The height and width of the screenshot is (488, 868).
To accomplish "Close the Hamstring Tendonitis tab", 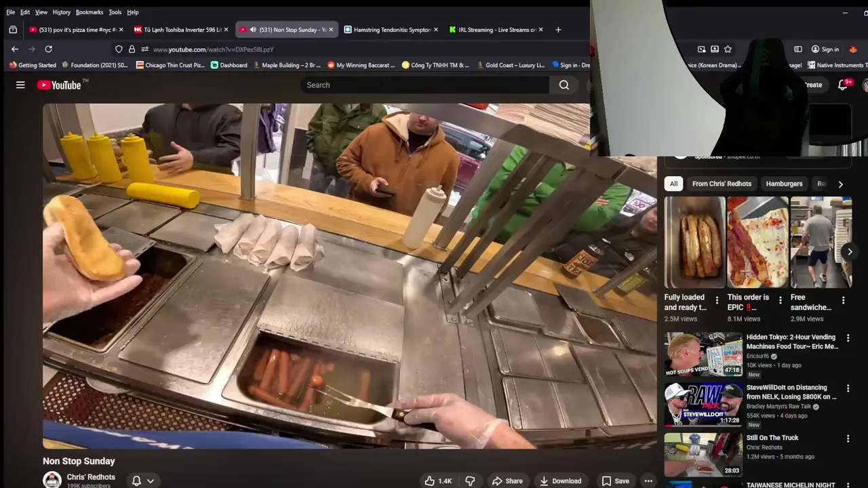I will 435,30.
